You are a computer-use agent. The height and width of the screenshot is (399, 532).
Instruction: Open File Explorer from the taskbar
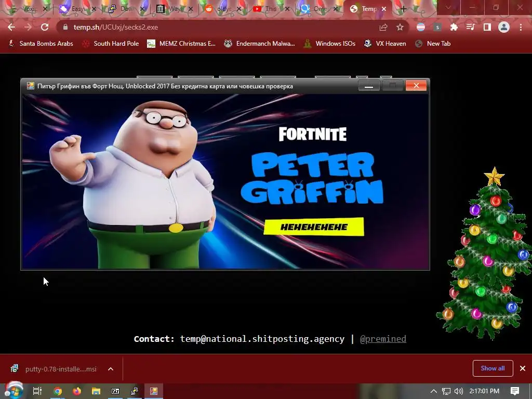point(96,391)
